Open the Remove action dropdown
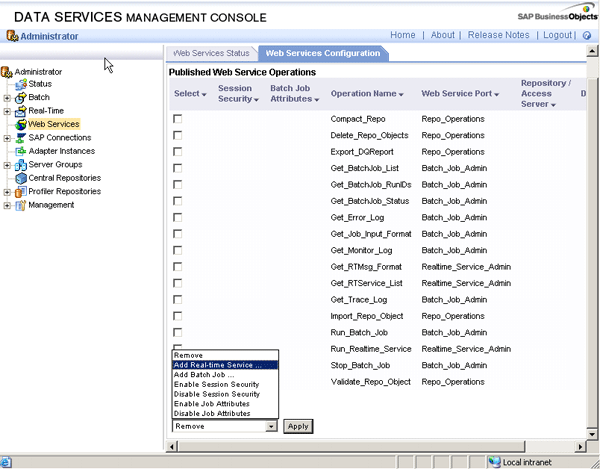The image size is (600, 469). point(271,426)
